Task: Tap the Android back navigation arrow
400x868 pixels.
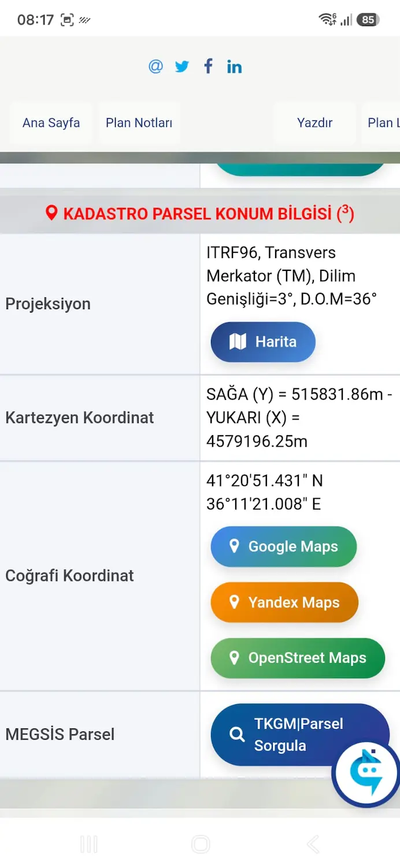Action: [312, 844]
